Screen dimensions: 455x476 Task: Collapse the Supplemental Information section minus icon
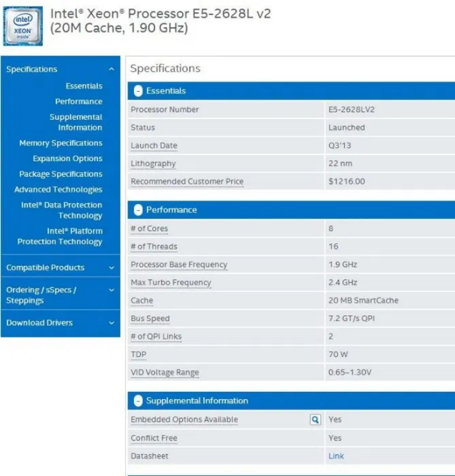[138, 401]
